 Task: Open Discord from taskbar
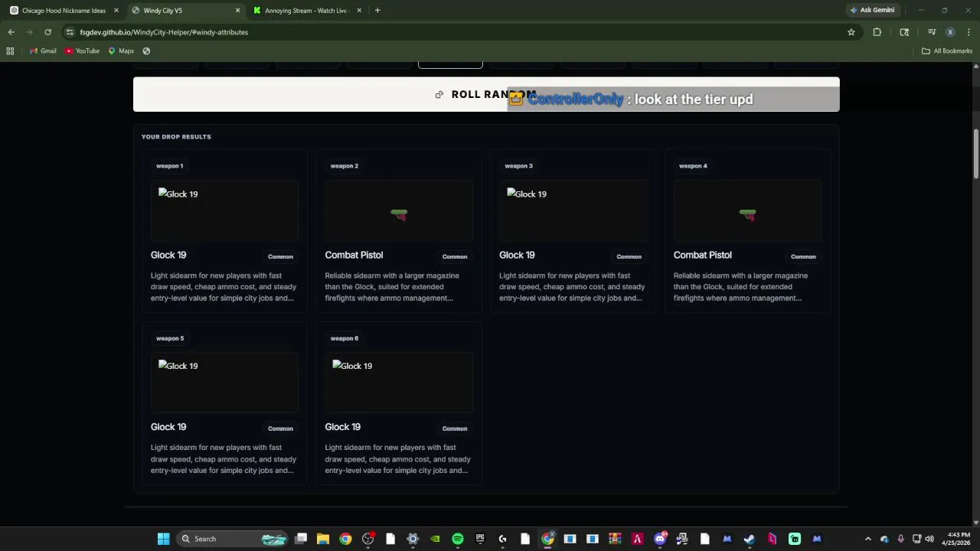click(660, 539)
